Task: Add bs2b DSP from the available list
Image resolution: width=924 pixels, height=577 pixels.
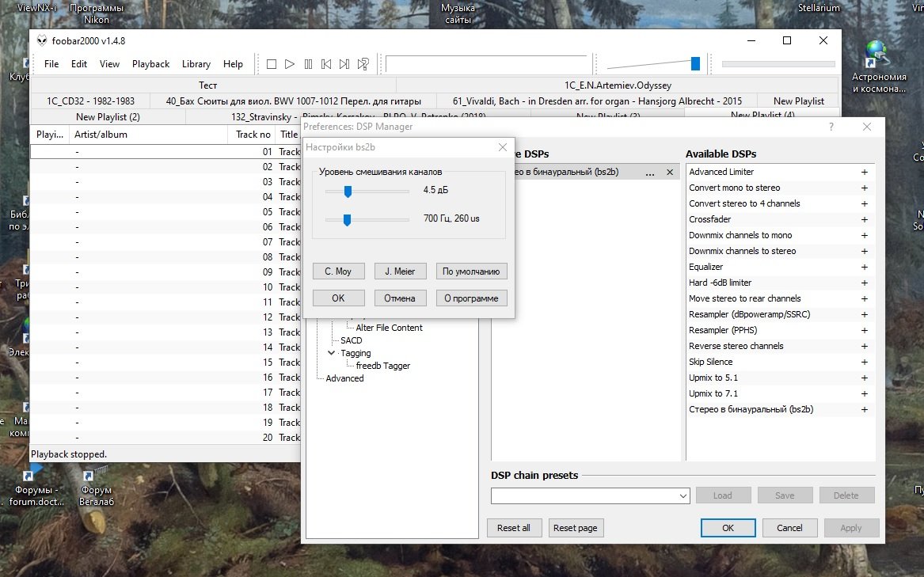Action: pos(865,410)
